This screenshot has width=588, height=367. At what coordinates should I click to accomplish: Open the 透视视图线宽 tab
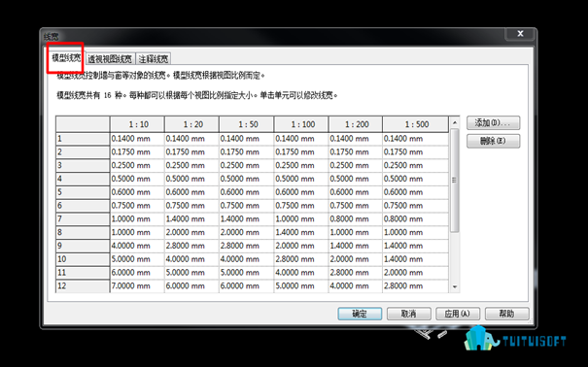pos(110,59)
